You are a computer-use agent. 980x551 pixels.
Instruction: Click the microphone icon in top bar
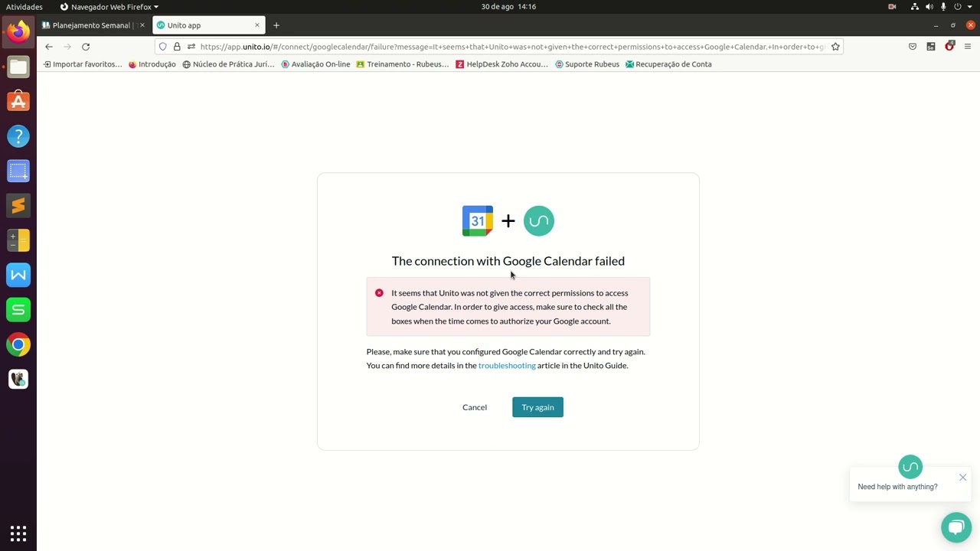click(x=943, y=7)
